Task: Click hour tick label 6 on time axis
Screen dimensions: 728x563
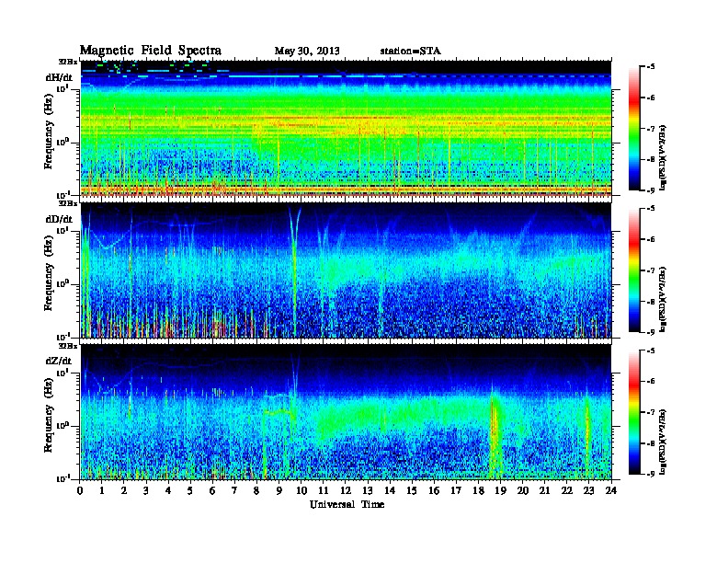Action: point(212,490)
